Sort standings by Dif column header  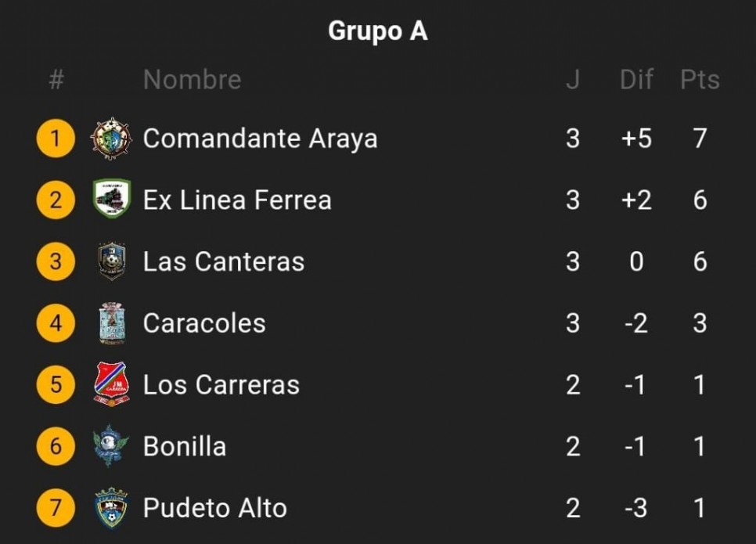[636, 80]
